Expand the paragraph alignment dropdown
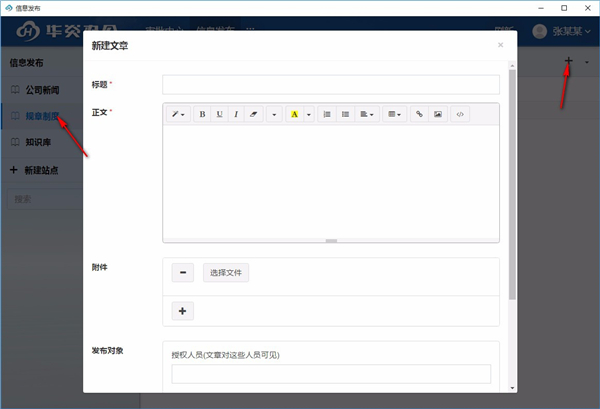 (367, 114)
